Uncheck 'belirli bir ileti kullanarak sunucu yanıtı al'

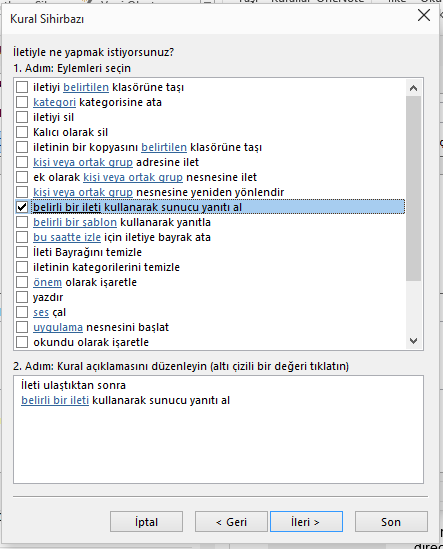22,207
